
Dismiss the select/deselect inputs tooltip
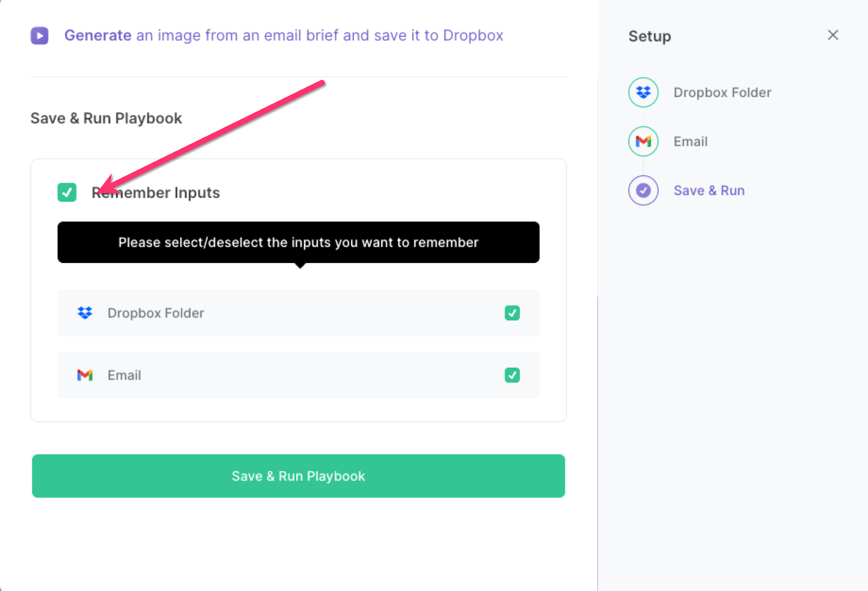(298, 242)
